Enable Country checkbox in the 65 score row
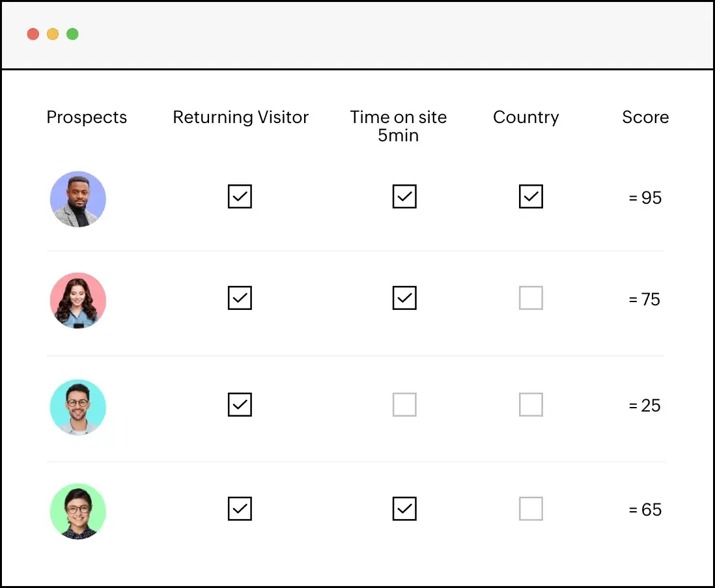 click(531, 509)
